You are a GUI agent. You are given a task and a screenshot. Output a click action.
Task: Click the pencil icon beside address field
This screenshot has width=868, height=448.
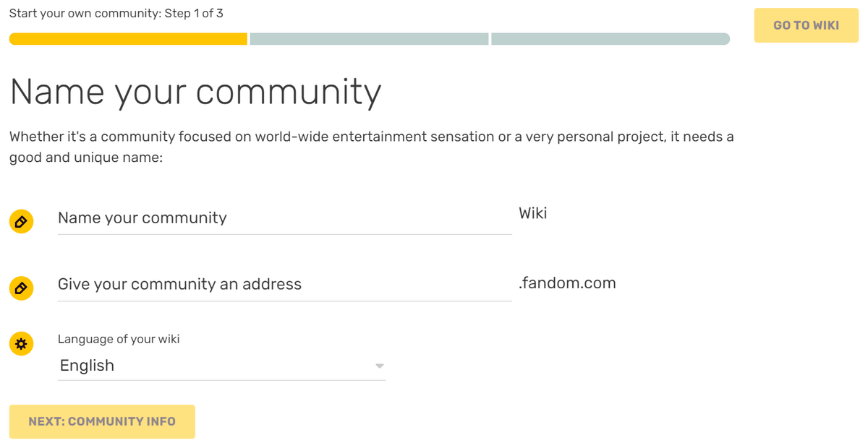tap(21, 288)
